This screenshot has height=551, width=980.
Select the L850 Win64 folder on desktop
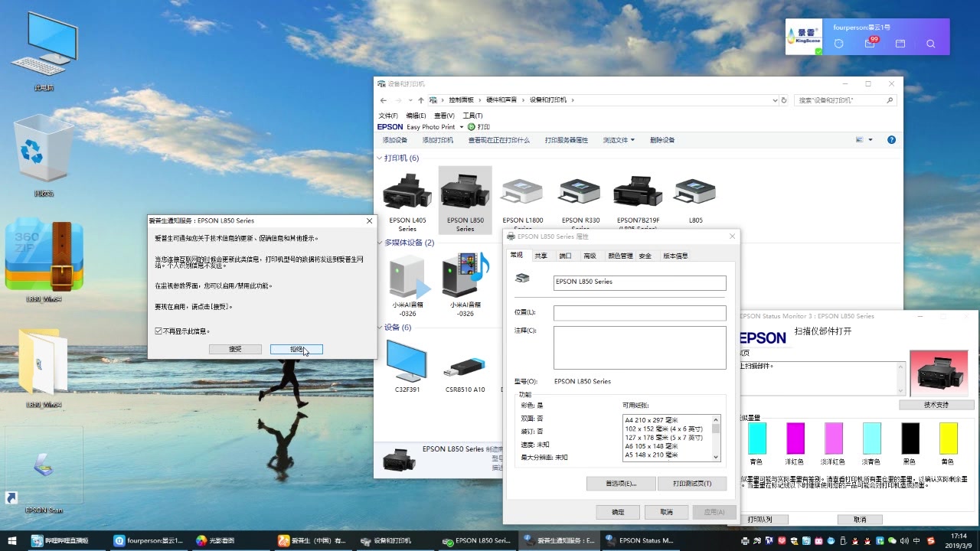44,367
